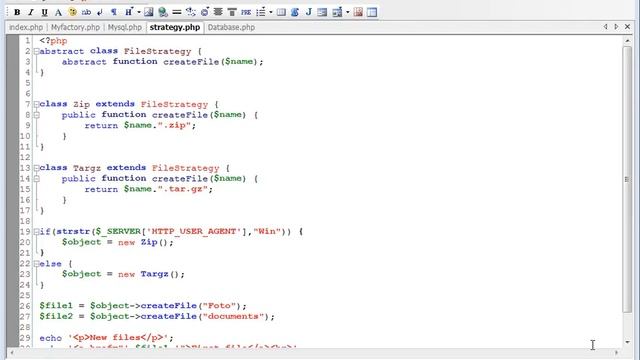The width and height of the screenshot is (640, 360).
Task: Collapse the abstract class FileStrategy fold marker
Action: pos(36,51)
